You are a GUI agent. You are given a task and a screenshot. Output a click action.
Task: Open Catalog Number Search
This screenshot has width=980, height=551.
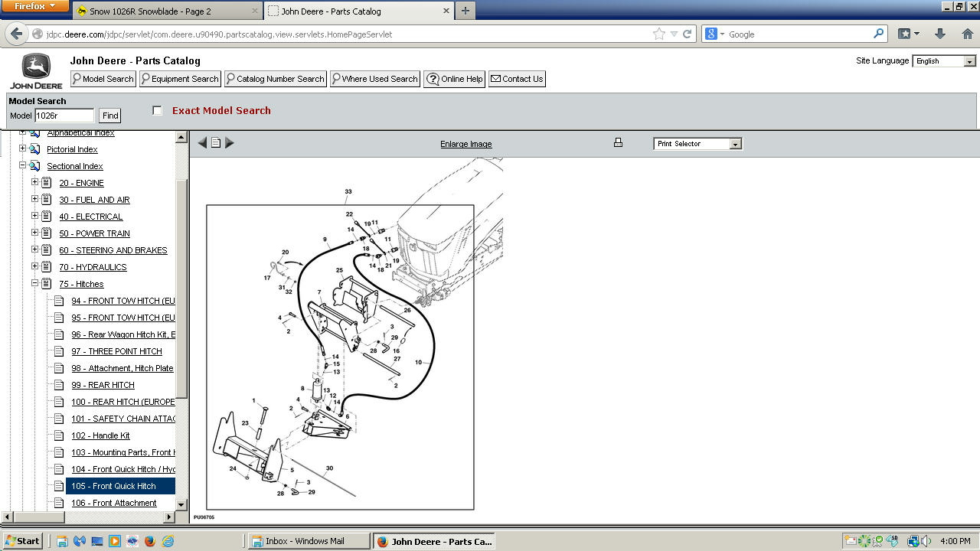tap(276, 79)
